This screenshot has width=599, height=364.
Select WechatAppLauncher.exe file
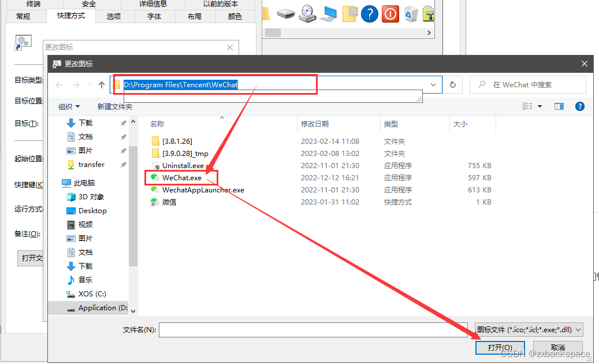click(203, 190)
